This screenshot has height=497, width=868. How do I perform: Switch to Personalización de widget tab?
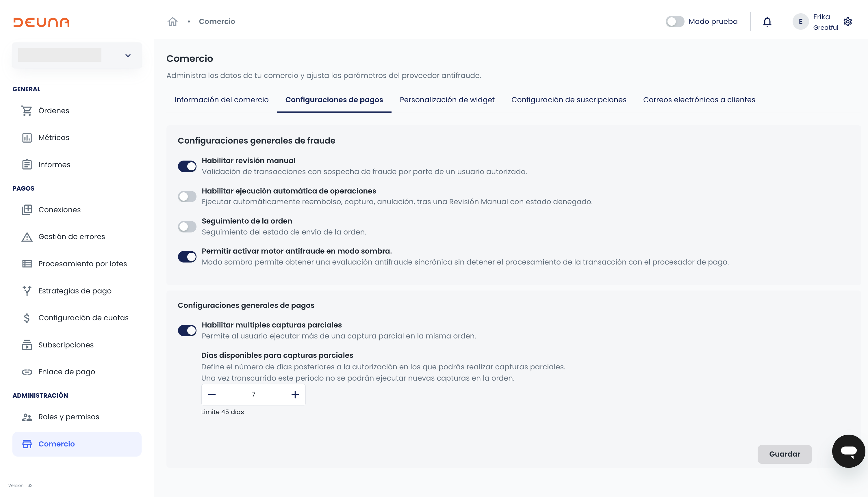coord(447,100)
